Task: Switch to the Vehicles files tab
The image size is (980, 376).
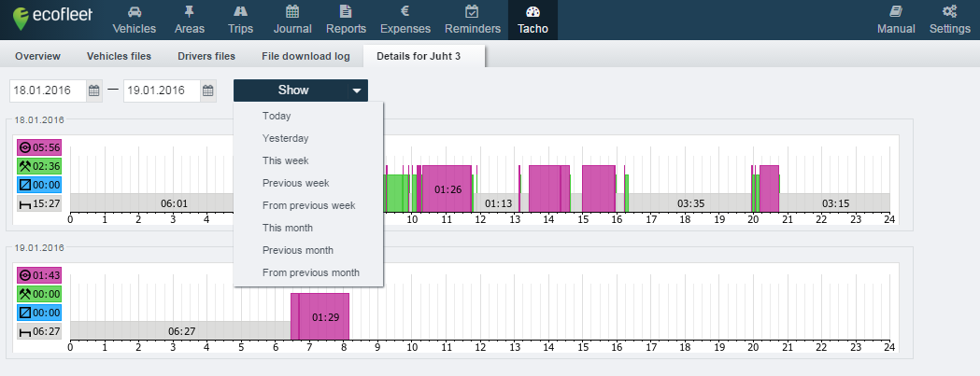Action: click(x=119, y=56)
